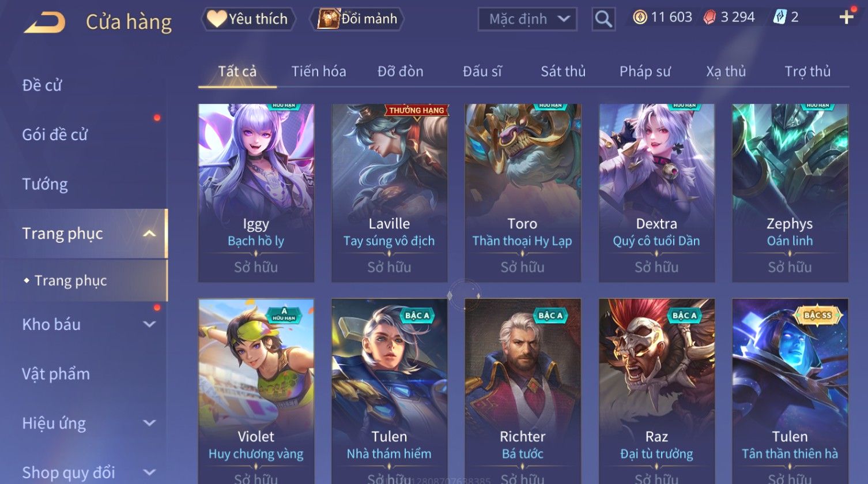The height and width of the screenshot is (484, 868).
Task: Collapse the Trang phục sidebar section
Action: 149,234
